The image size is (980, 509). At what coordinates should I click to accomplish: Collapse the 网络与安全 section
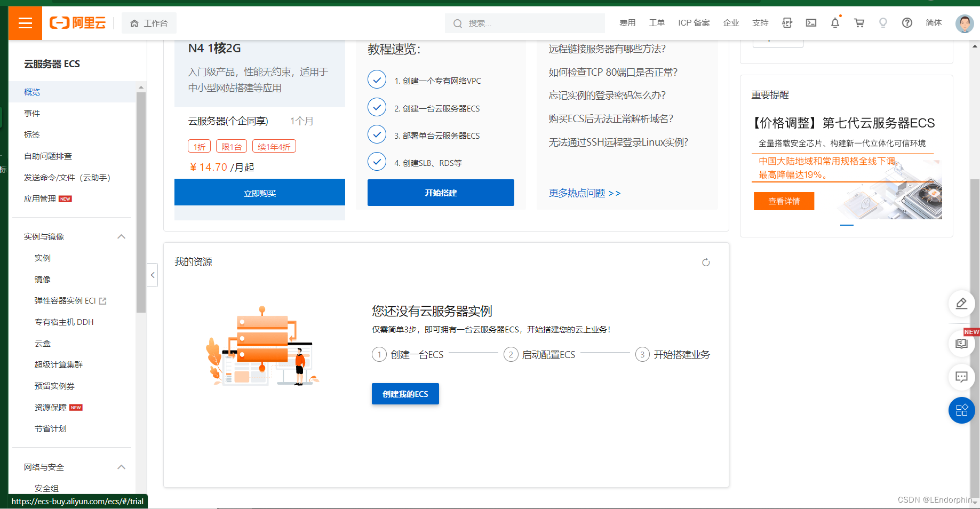point(121,467)
